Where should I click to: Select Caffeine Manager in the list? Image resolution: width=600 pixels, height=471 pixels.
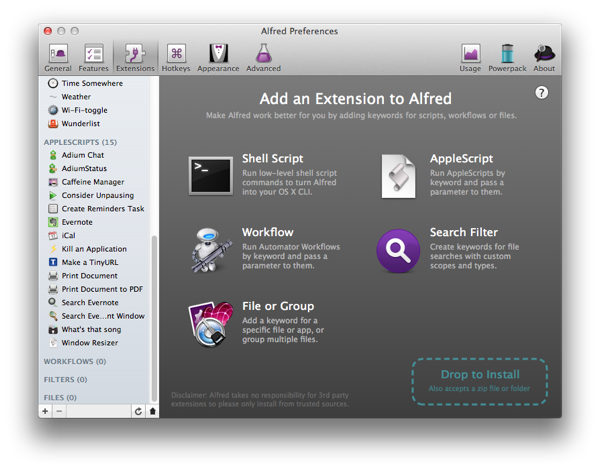coord(93,182)
